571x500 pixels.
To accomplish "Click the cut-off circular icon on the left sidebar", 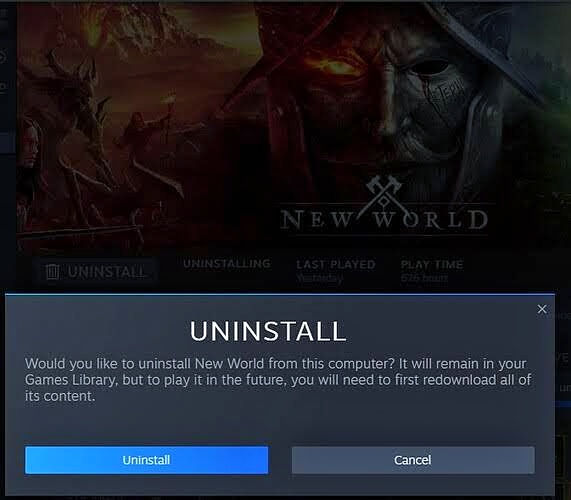I will (x=3, y=57).
